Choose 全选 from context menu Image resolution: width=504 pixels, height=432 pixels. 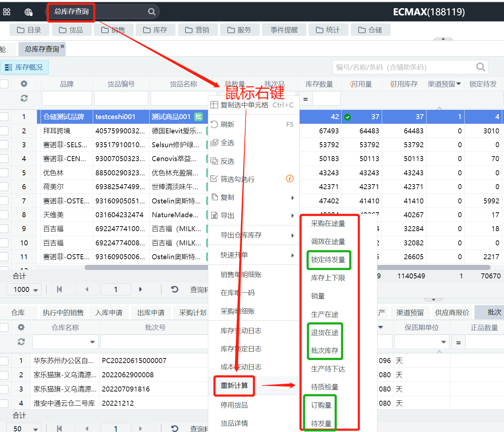pyautogui.click(x=253, y=143)
